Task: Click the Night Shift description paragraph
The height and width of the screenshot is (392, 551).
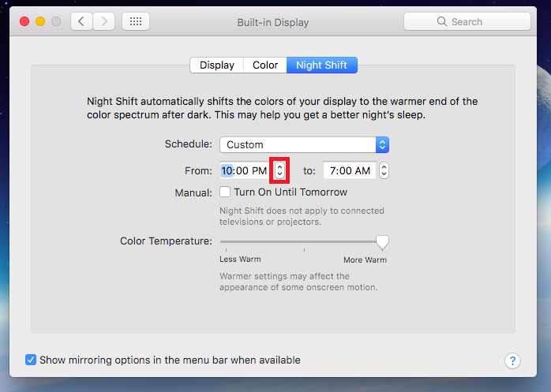Action: coord(282,108)
